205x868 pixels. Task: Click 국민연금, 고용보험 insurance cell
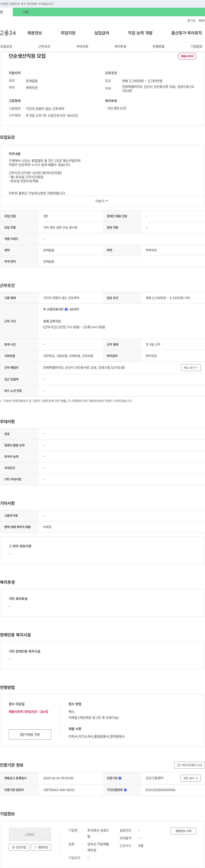tap(68, 356)
